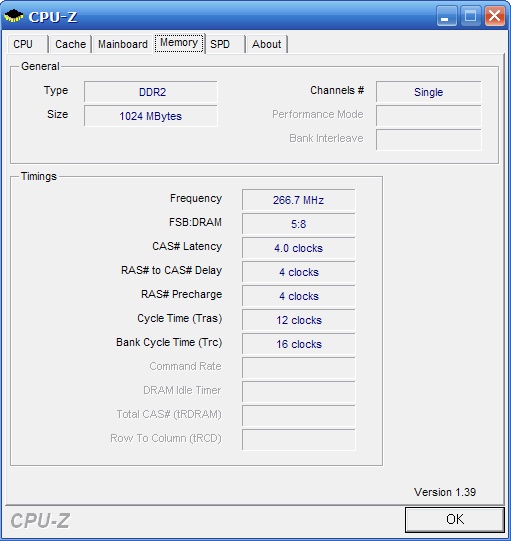Open the About tab
This screenshot has height=541, width=511.
266,44
